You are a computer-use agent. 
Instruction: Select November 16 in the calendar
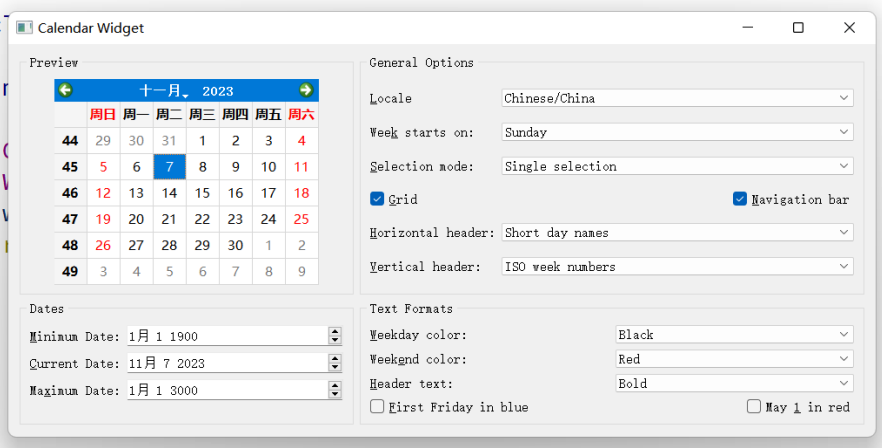(236, 193)
